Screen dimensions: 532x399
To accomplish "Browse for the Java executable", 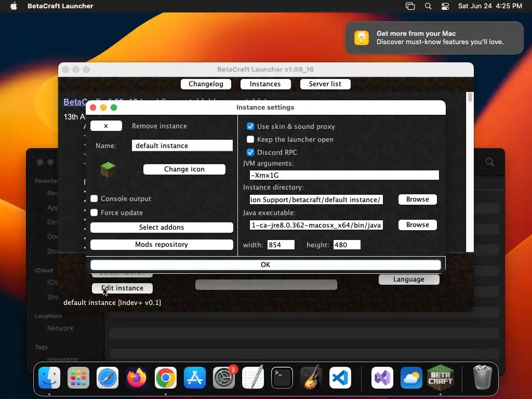I will pyautogui.click(x=417, y=224).
